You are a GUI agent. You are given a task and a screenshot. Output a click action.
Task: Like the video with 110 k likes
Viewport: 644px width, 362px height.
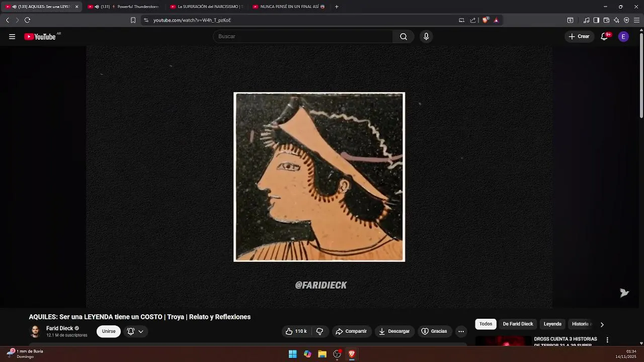point(296,331)
